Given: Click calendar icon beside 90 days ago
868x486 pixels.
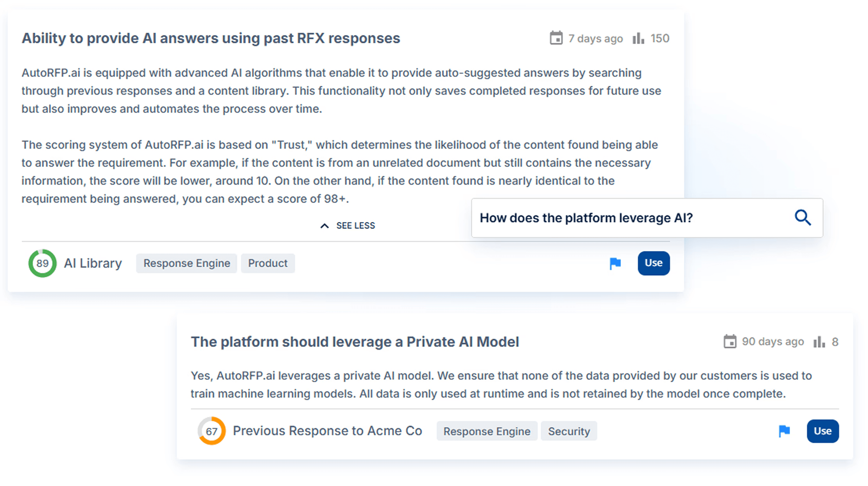Looking at the screenshot, I should 730,342.
